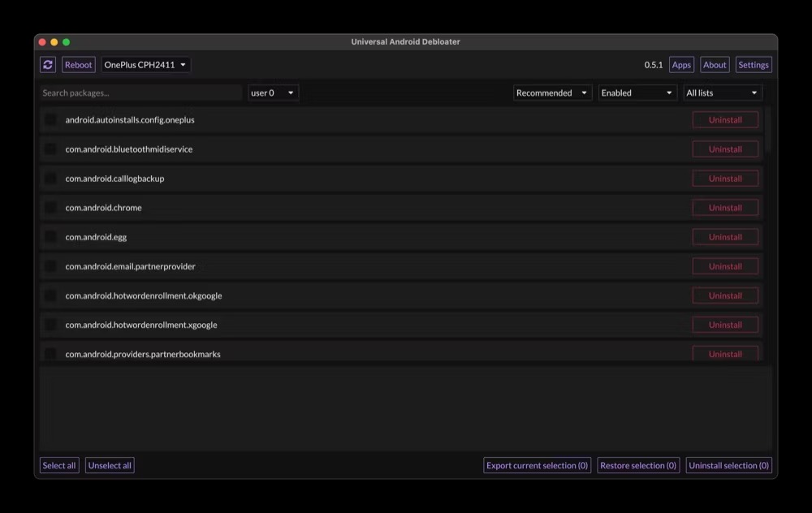The image size is (812, 513).
Task: Focus the Search packages field
Action: pos(140,93)
